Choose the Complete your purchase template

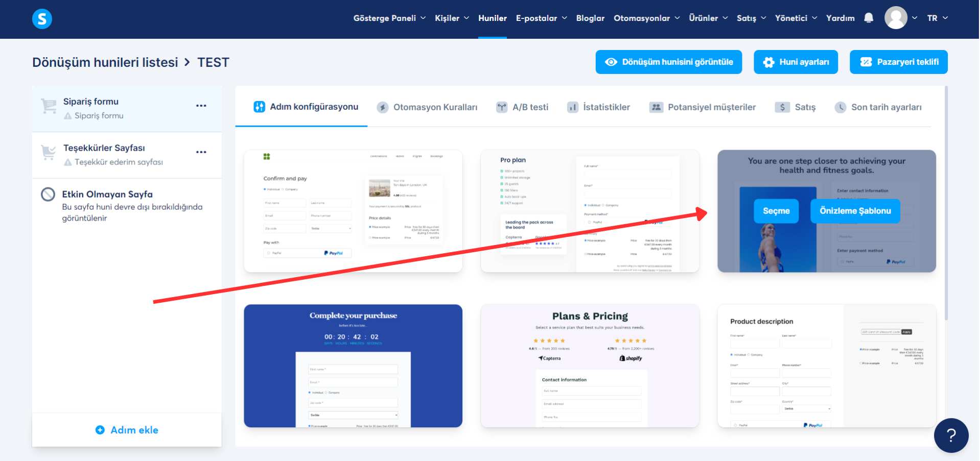coord(353,366)
